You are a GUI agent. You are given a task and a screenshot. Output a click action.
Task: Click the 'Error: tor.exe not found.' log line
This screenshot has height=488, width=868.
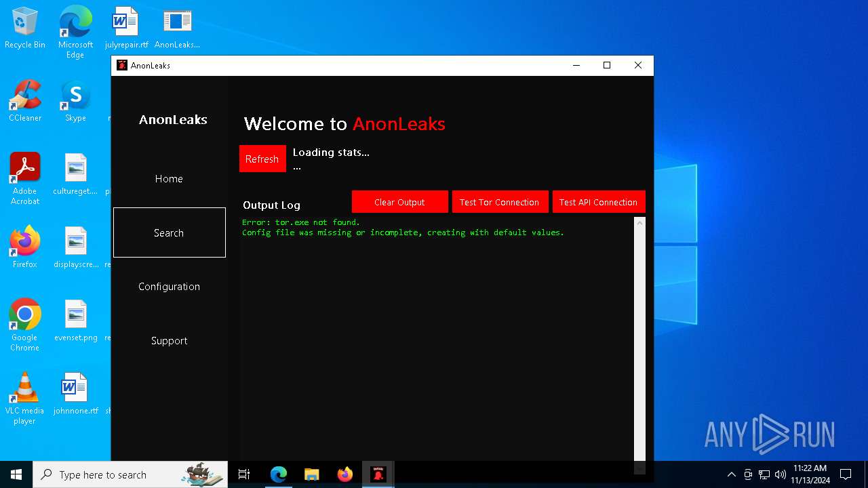pos(301,222)
